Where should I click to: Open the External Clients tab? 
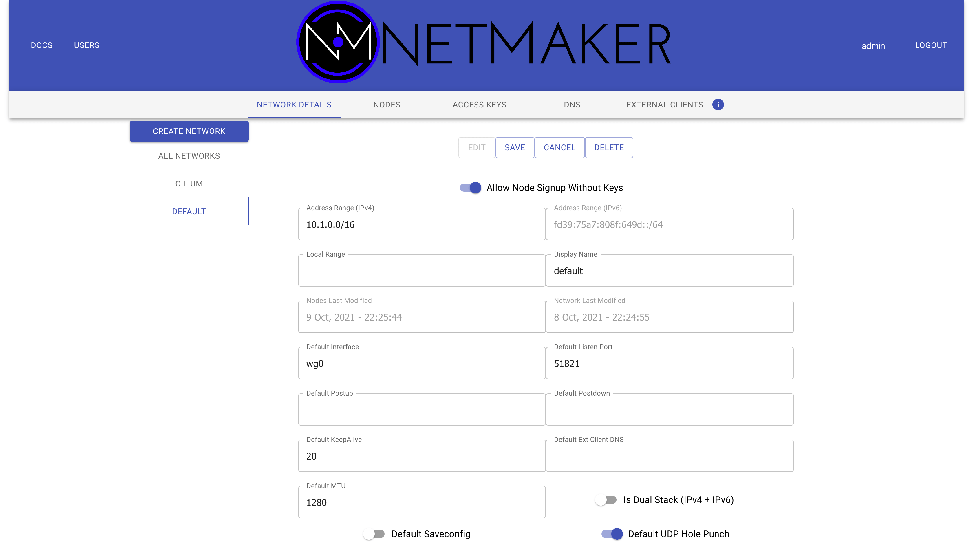[x=664, y=104]
